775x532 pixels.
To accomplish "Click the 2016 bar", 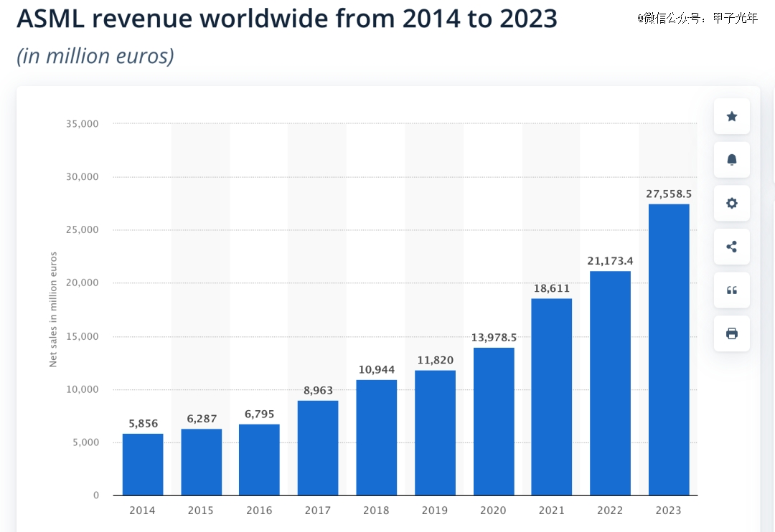I will coord(259,460).
